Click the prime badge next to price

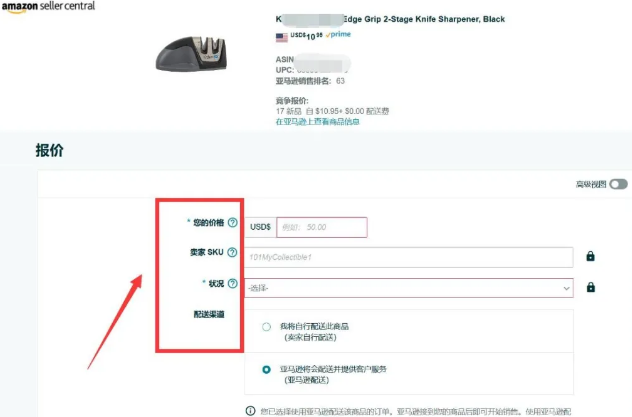point(338,34)
